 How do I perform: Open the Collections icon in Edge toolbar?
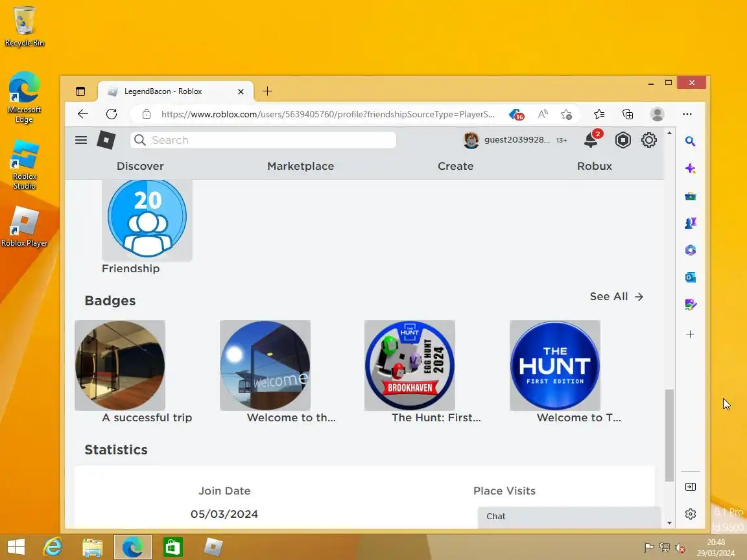[628, 114]
